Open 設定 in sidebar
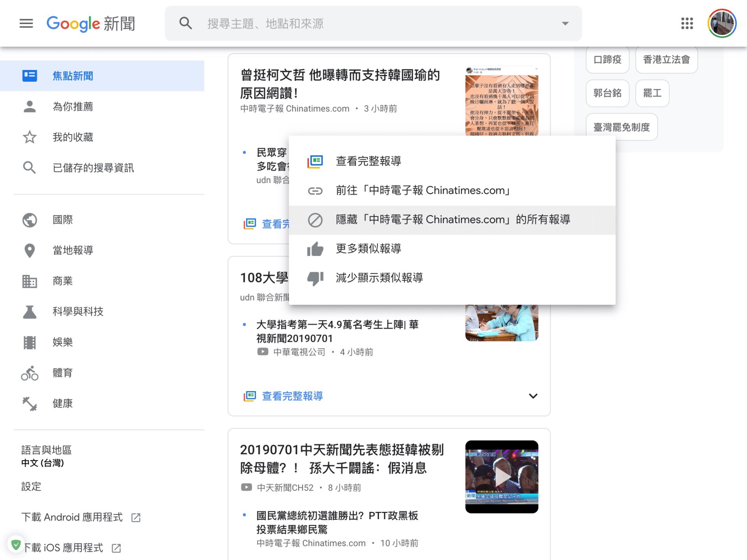Image resolution: width=747 pixels, height=560 pixels. click(31, 486)
